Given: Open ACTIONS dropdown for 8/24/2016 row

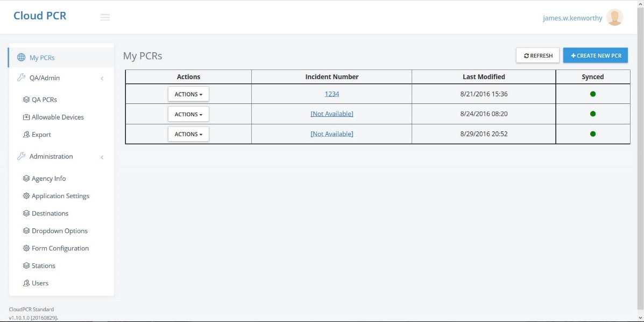Looking at the screenshot, I should (x=188, y=114).
